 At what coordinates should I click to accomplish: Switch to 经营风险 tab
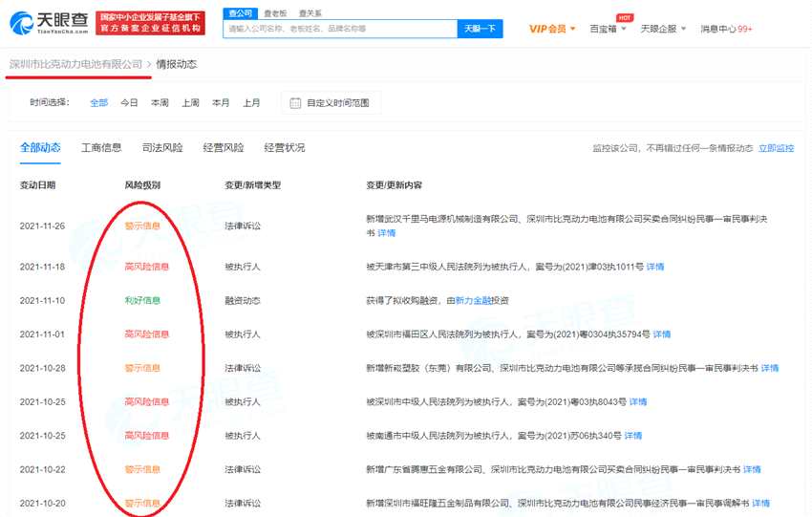[x=224, y=147]
